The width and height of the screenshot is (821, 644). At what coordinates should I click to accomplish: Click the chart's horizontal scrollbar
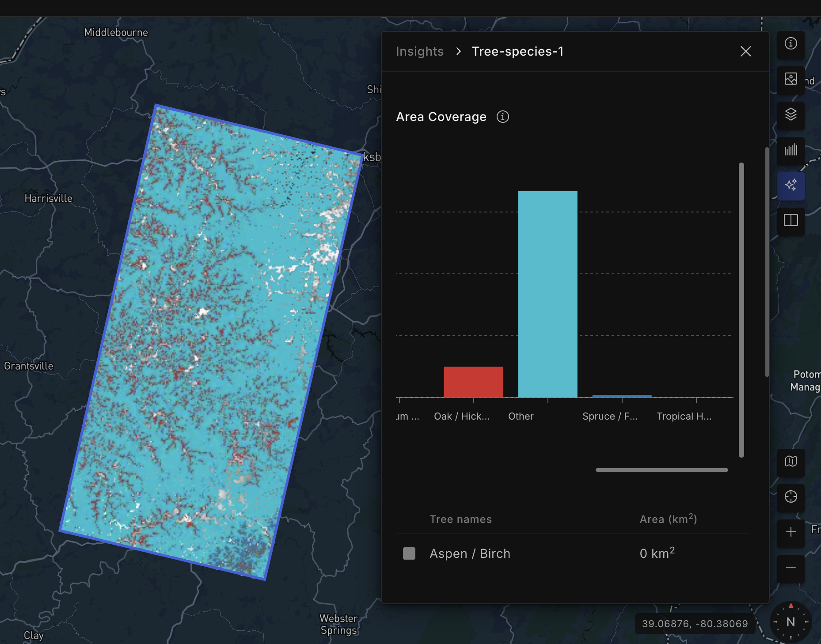click(661, 470)
